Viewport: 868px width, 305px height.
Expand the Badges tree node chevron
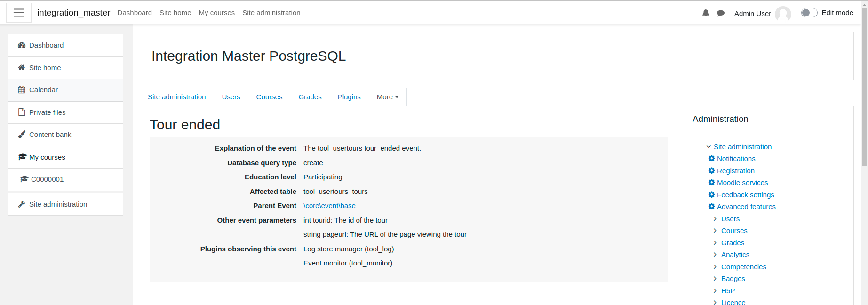click(x=715, y=279)
